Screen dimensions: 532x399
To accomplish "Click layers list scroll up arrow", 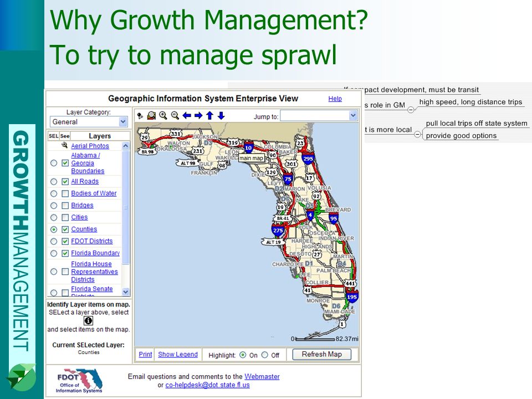I will coord(126,146).
